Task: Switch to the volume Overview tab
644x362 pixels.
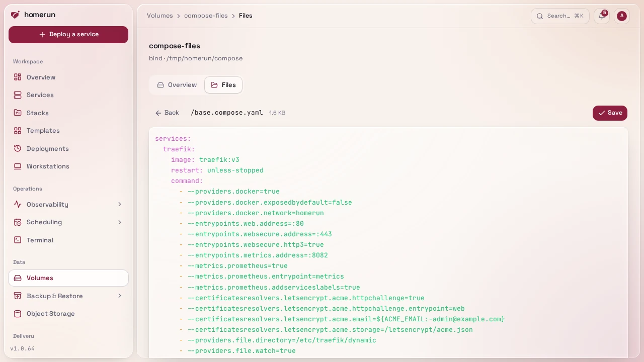Action: (x=177, y=85)
